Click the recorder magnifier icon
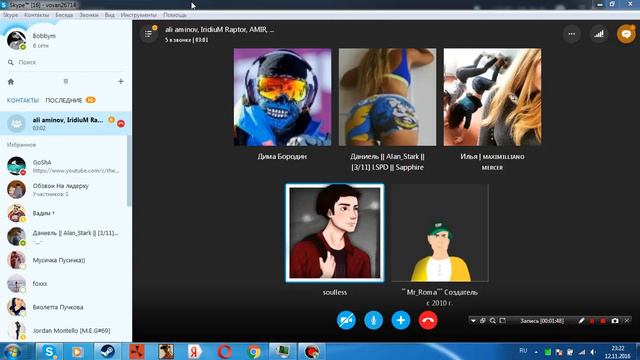The image size is (640, 360). (493, 321)
